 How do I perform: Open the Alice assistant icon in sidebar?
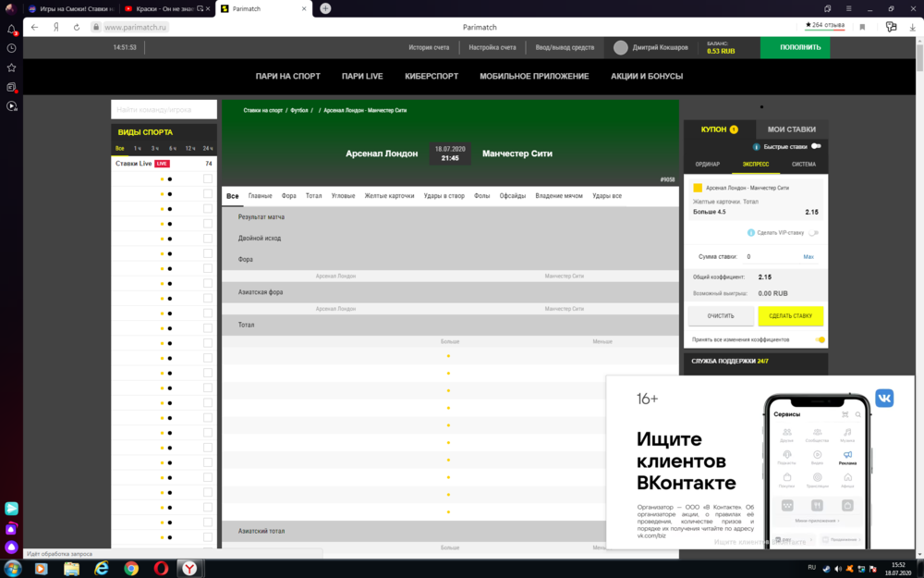[x=11, y=547]
